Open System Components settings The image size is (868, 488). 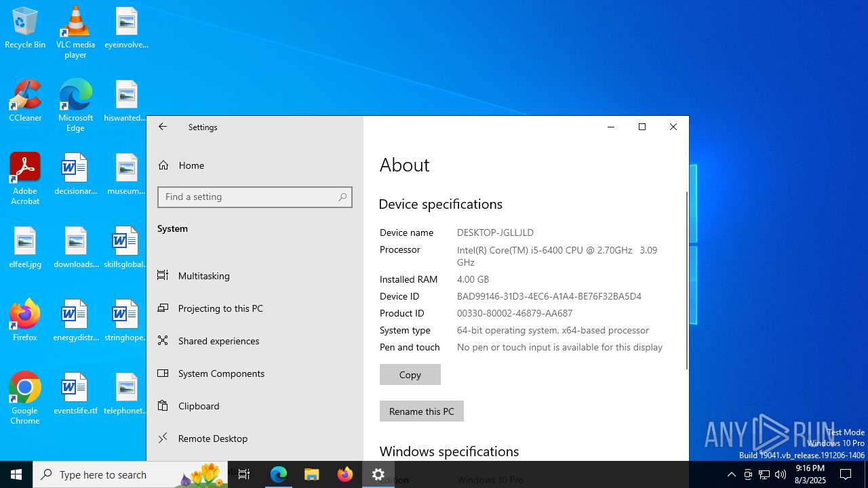(x=255, y=373)
